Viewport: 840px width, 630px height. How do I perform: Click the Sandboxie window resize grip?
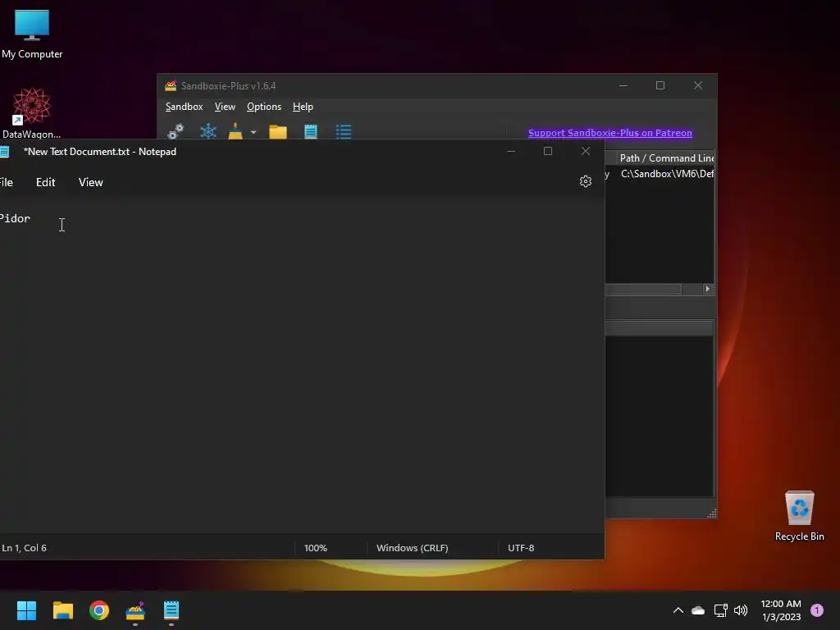tap(712, 514)
